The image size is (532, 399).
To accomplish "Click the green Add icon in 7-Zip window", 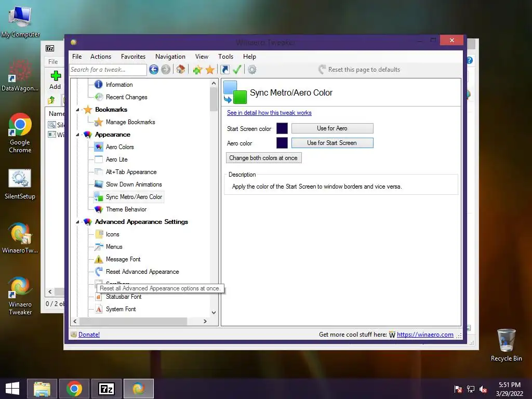I will (55, 76).
